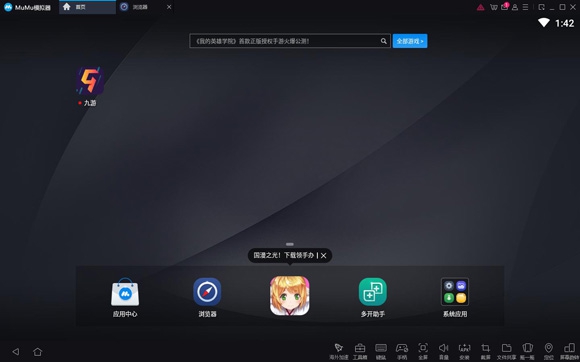The height and width of the screenshot is (362, 580).
Task: Click the MuMu模拟器 logo
Action: point(27,7)
